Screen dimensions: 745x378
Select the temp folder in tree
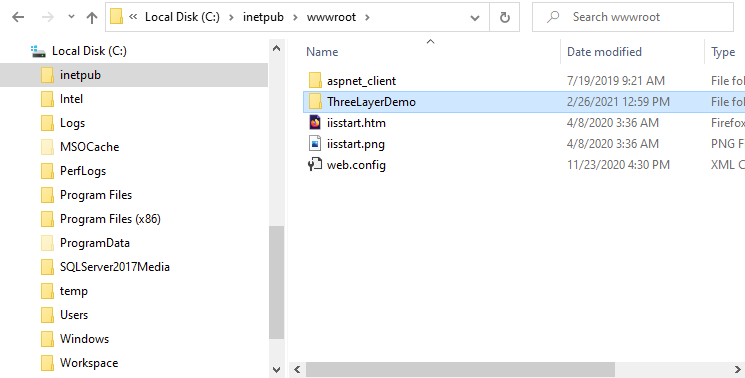(x=74, y=291)
